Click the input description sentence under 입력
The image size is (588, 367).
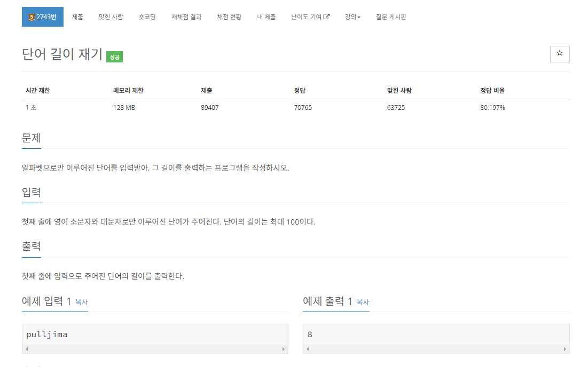(x=168, y=222)
